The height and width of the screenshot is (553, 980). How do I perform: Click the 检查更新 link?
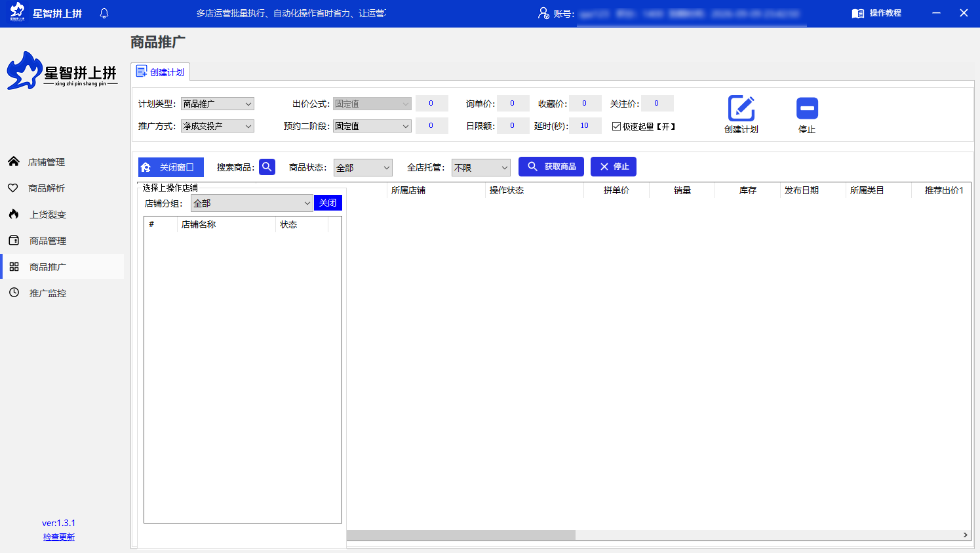pos(59,537)
